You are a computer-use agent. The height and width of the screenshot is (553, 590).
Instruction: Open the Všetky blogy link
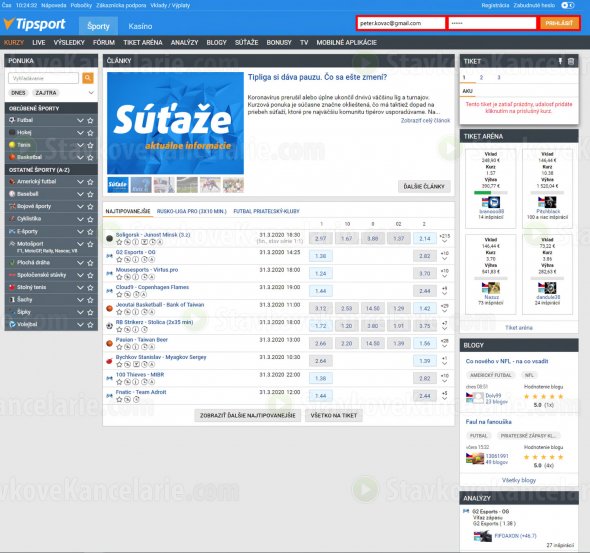tap(519, 480)
